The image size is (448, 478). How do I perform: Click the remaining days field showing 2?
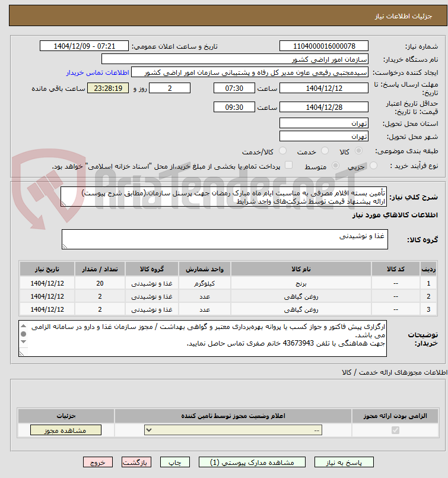tap(170, 88)
